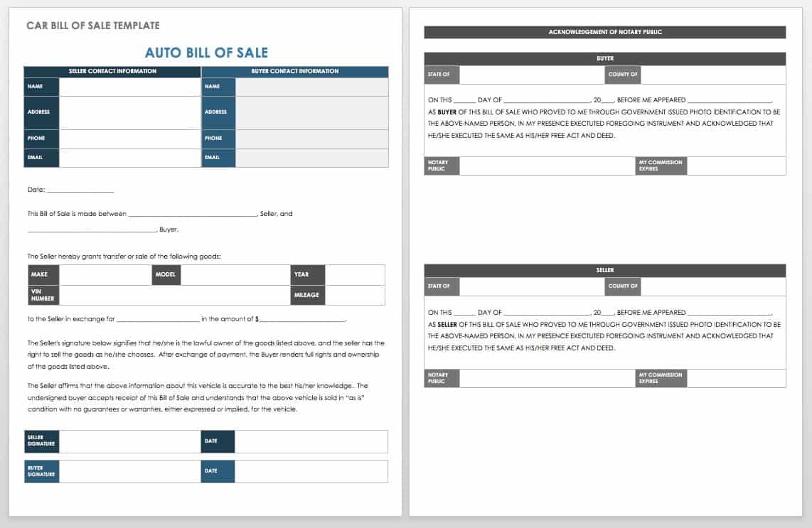Select the seller Email field
This screenshot has height=528, width=812.
click(x=129, y=158)
